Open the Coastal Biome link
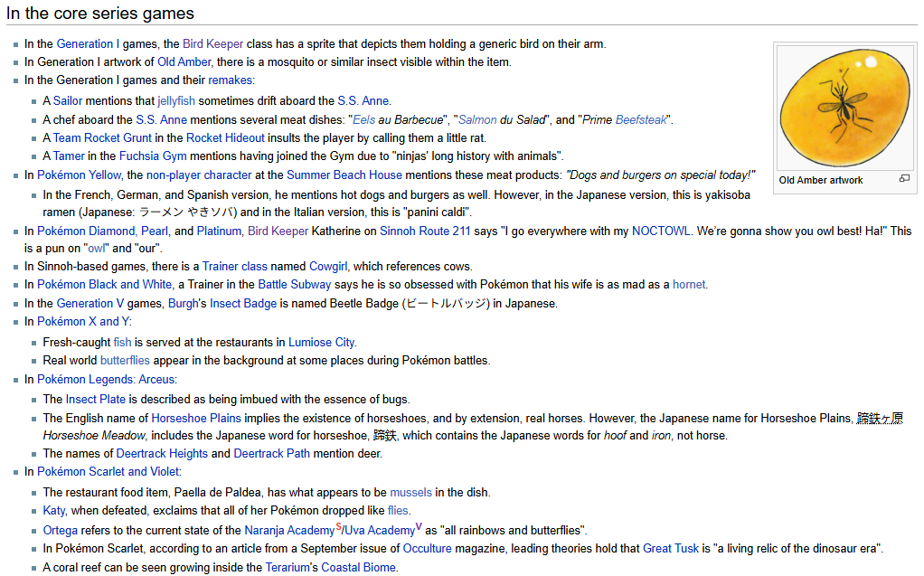Image resolution: width=924 pixels, height=576 pixels. (x=358, y=568)
